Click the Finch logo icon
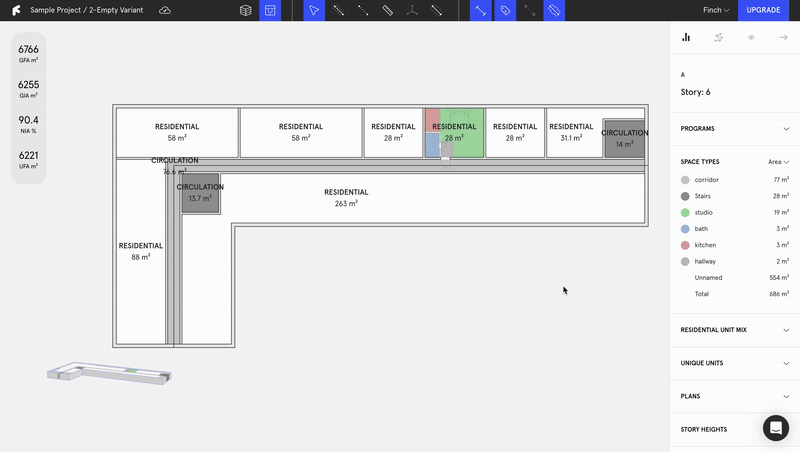This screenshot has width=800, height=452. point(11,10)
